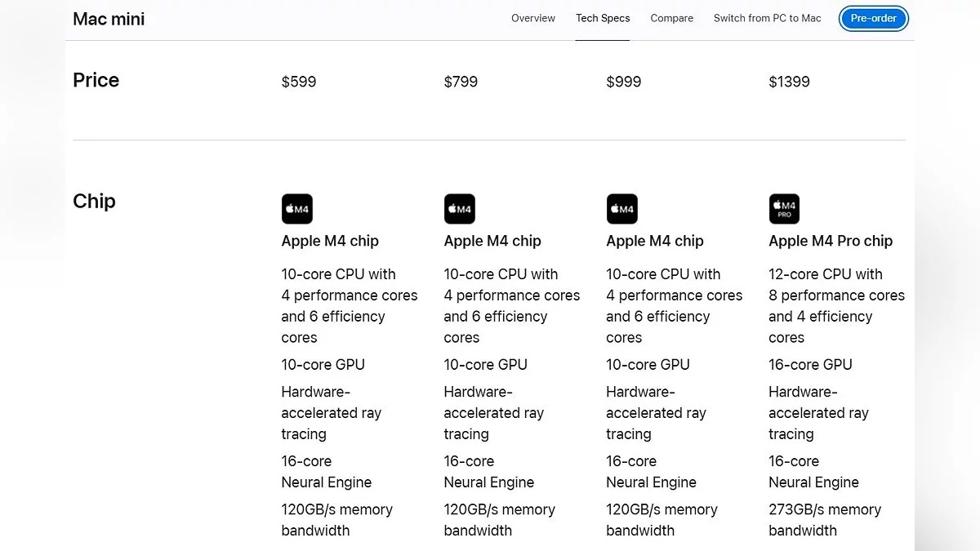Image resolution: width=980 pixels, height=551 pixels.
Task: Click the $999 price text
Action: (x=623, y=82)
